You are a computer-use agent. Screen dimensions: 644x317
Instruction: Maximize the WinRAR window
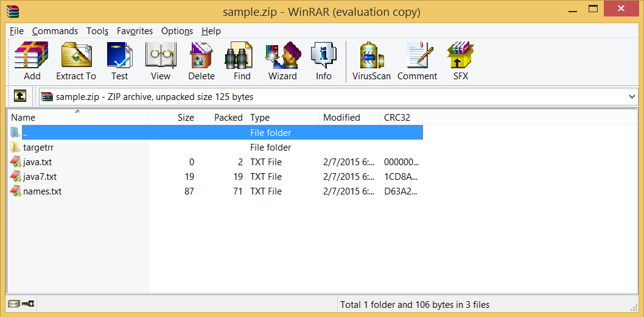click(x=593, y=9)
